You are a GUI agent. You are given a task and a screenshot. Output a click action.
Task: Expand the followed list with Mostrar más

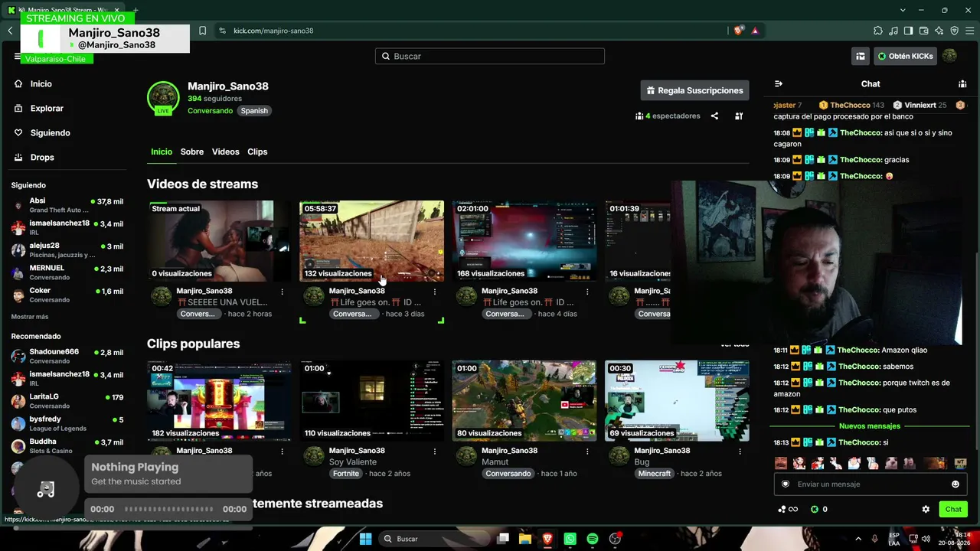[30, 317]
